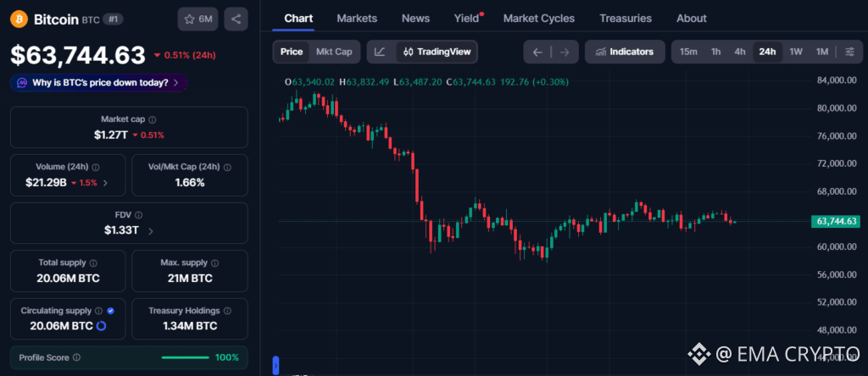Open the Yield tab
The height and width of the screenshot is (376, 868).
point(467,19)
